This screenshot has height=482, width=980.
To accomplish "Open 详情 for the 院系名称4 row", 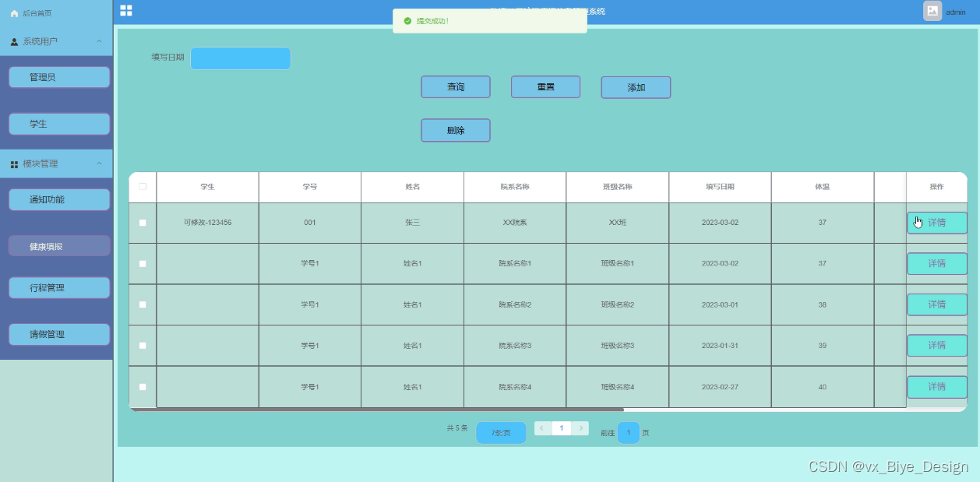I will tap(937, 387).
